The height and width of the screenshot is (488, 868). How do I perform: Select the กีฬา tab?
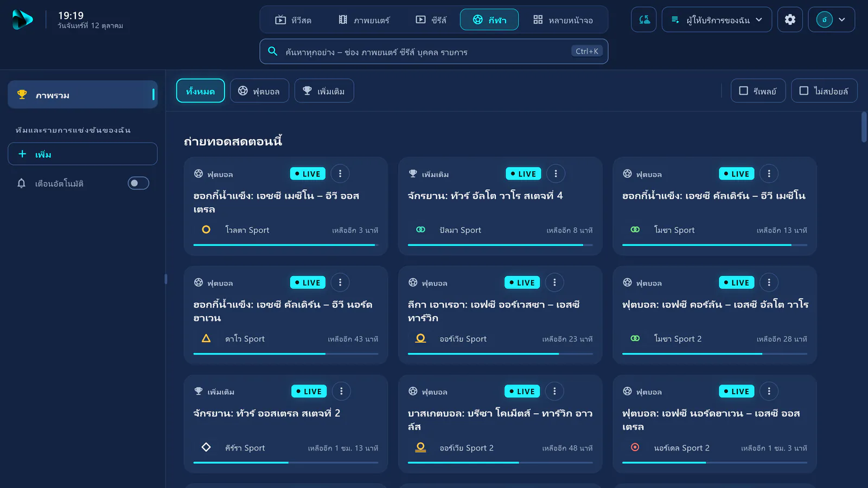click(x=489, y=20)
